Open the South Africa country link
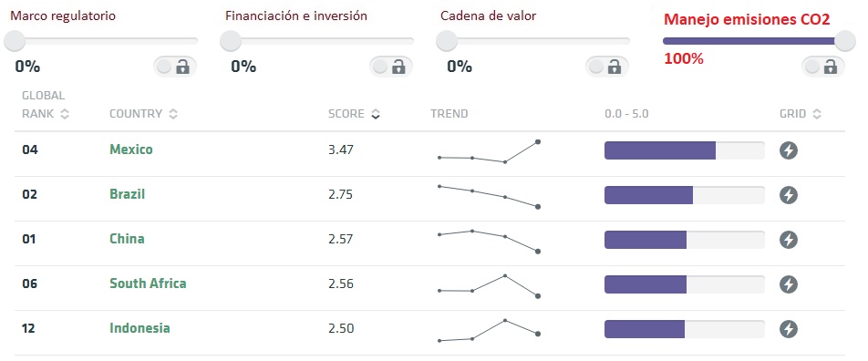The width and height of the screenshot is (868, 361). pos(148,284)
